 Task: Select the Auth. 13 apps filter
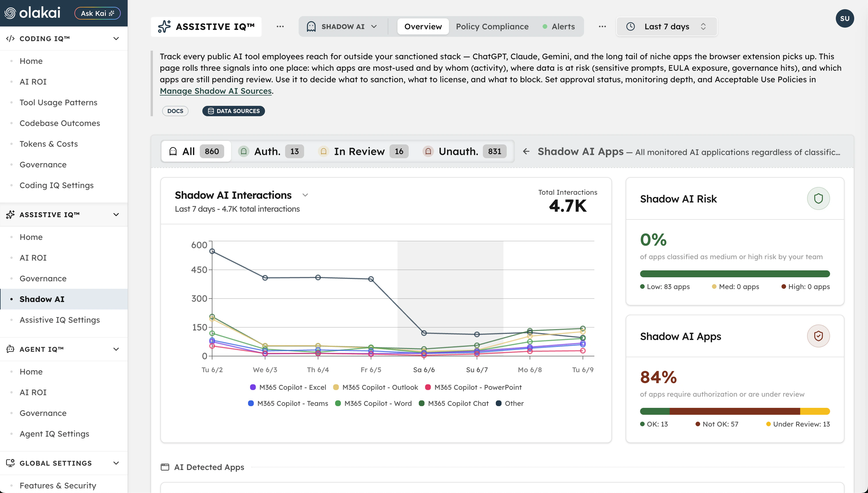pos(271,151)
